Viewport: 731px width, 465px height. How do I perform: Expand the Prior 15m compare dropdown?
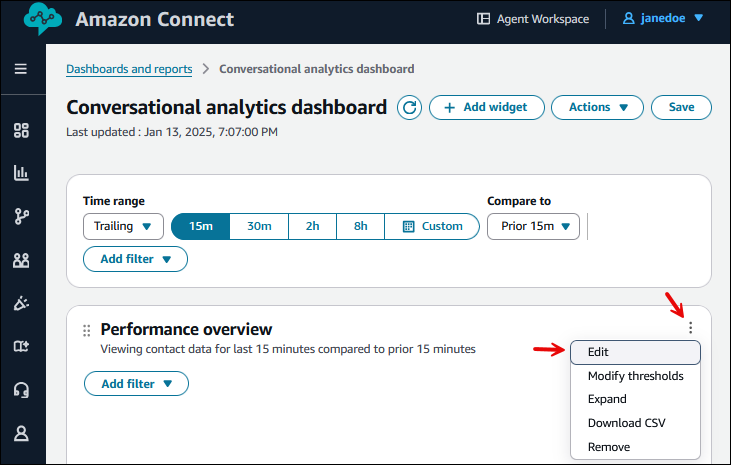(533, 226)
